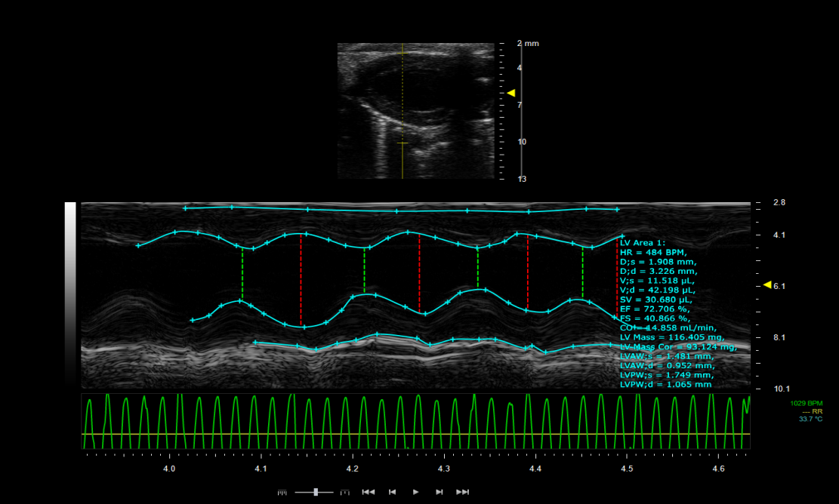Screen dimensions: 839x504
Task: Click the EF = 72.706 % measurement text
Action: (654, 309)
